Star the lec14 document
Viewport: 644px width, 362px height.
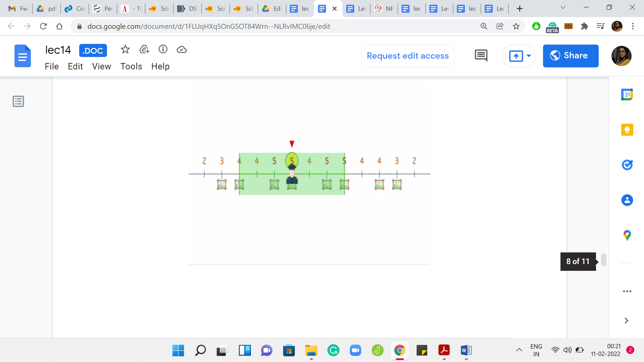coord(125,50)
